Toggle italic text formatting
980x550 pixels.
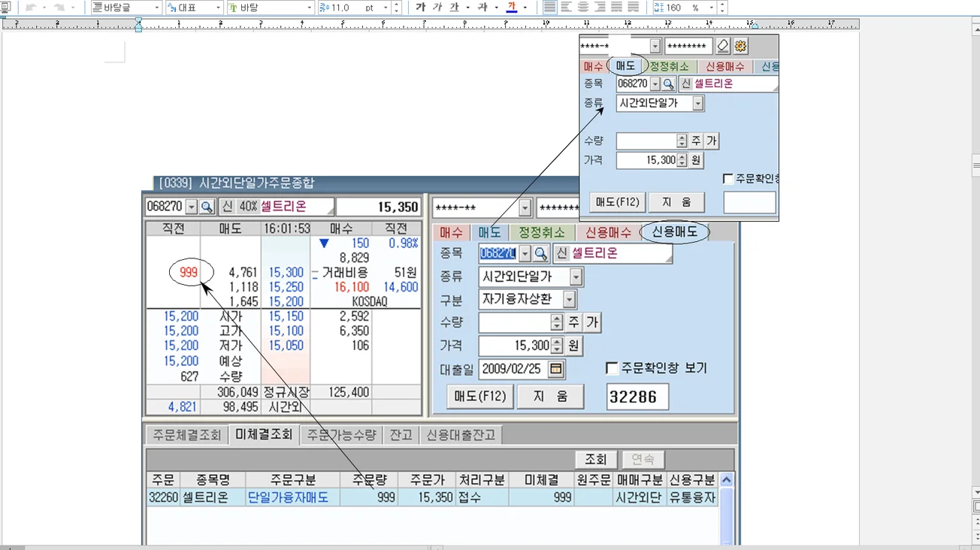[x=437, y=8]
